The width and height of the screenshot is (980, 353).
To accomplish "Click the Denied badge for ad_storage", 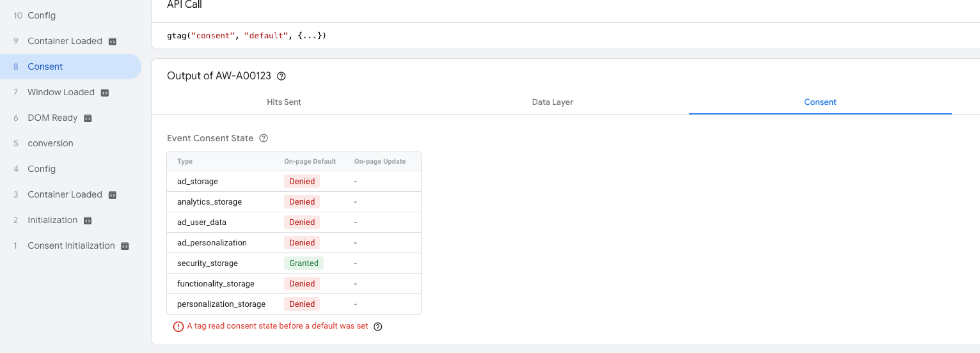I will [302, 181].
